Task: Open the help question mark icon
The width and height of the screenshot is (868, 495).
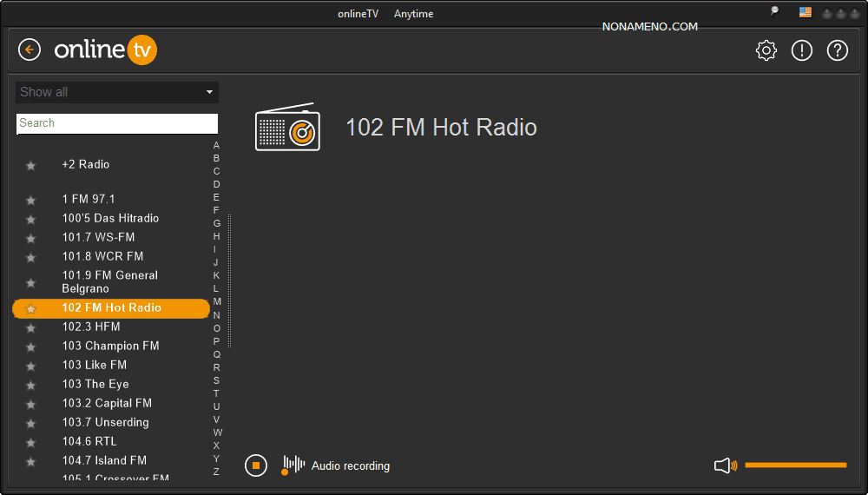Action: pos(837,50)
